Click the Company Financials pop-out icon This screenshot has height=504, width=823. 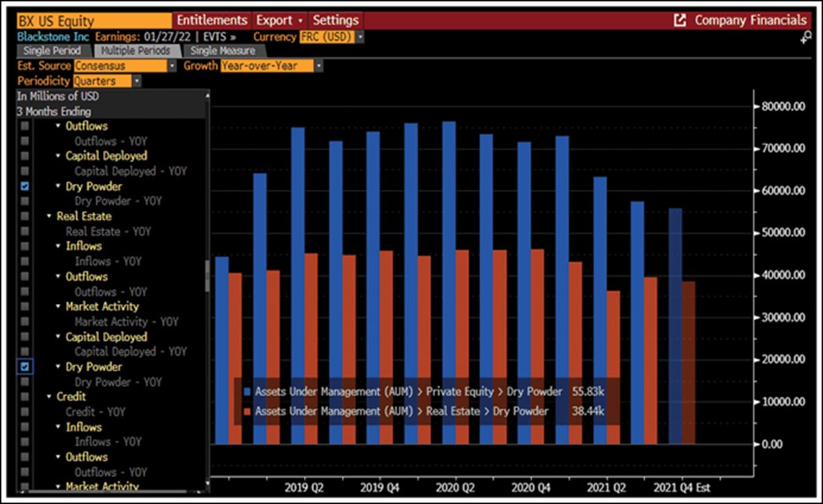(x=680, y=20)
